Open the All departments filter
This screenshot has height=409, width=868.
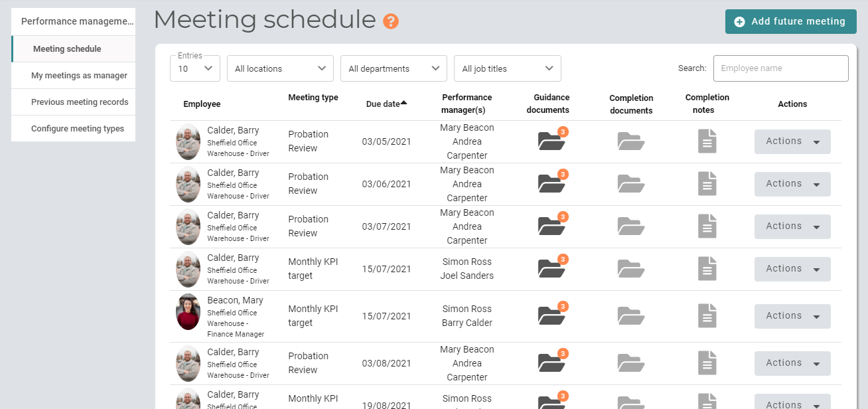click(x=394, y=68)
